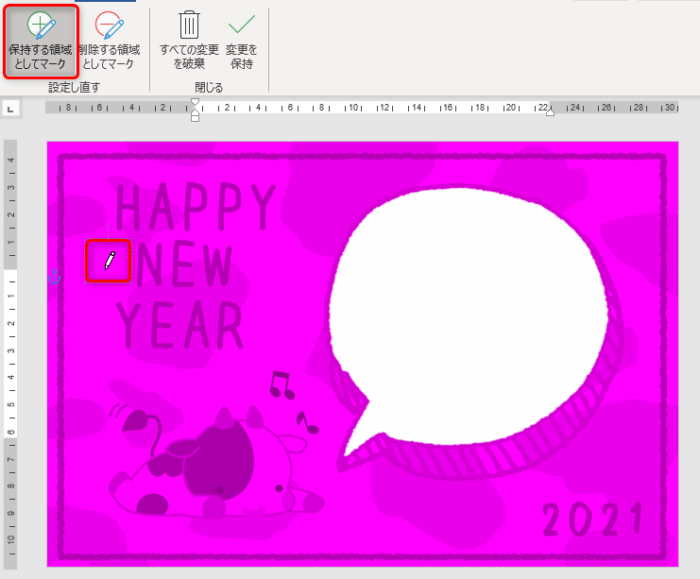Click the first-line indent marker on the ruler

[195, 102]
